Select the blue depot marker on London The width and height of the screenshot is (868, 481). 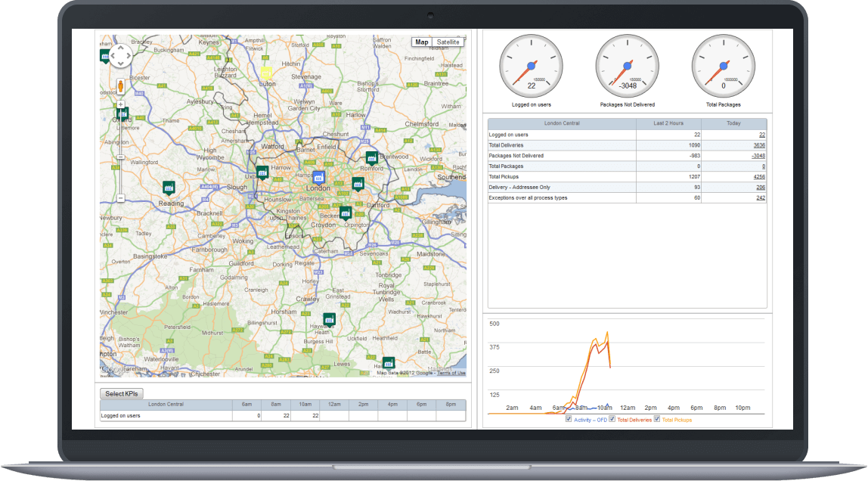tap(319, 175)
